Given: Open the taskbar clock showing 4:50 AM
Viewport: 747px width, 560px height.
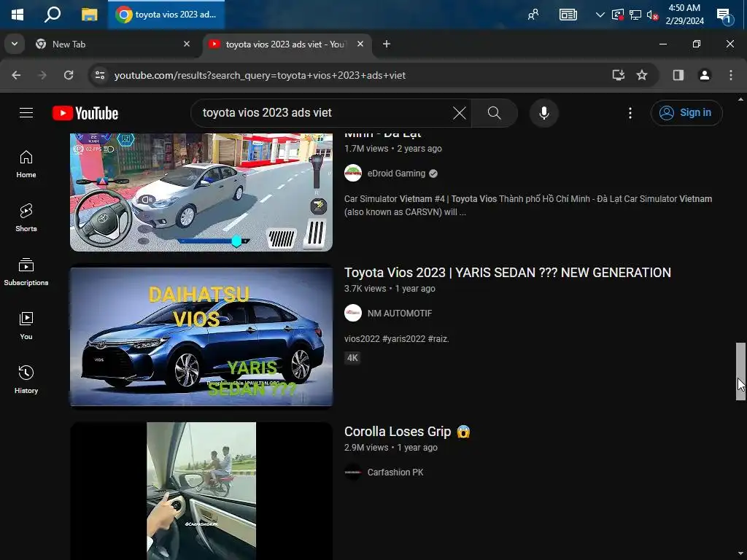Looking at the screenshot, I should coord(684,15).
